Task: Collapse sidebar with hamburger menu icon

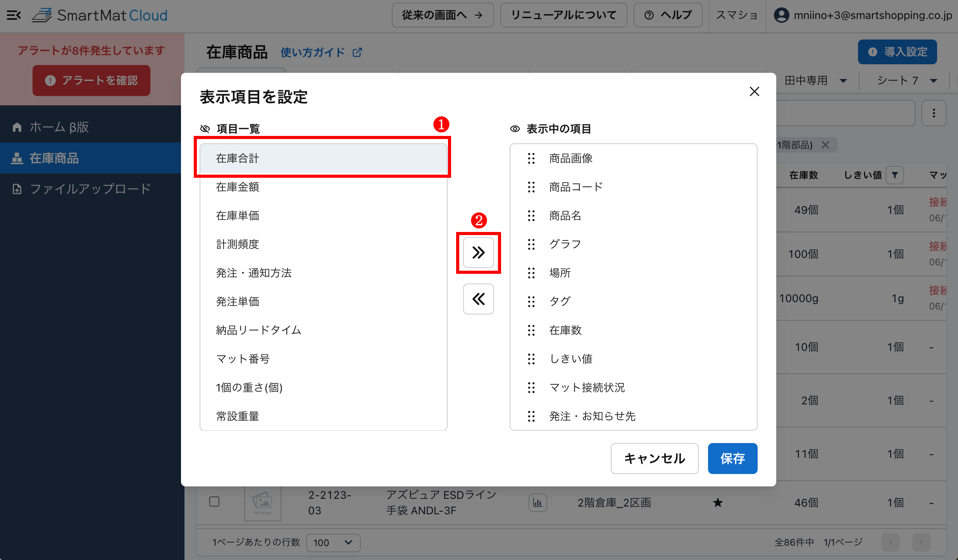Action: [14, 15]
